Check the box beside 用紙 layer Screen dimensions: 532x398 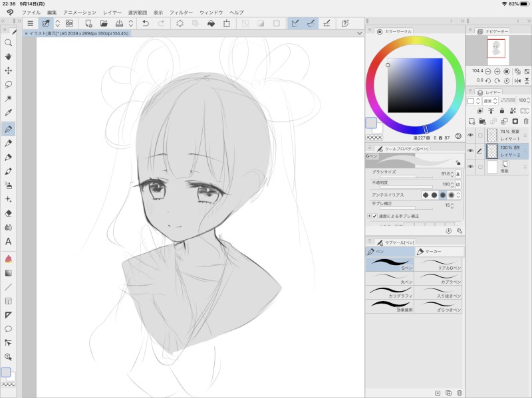click(480, 167)
